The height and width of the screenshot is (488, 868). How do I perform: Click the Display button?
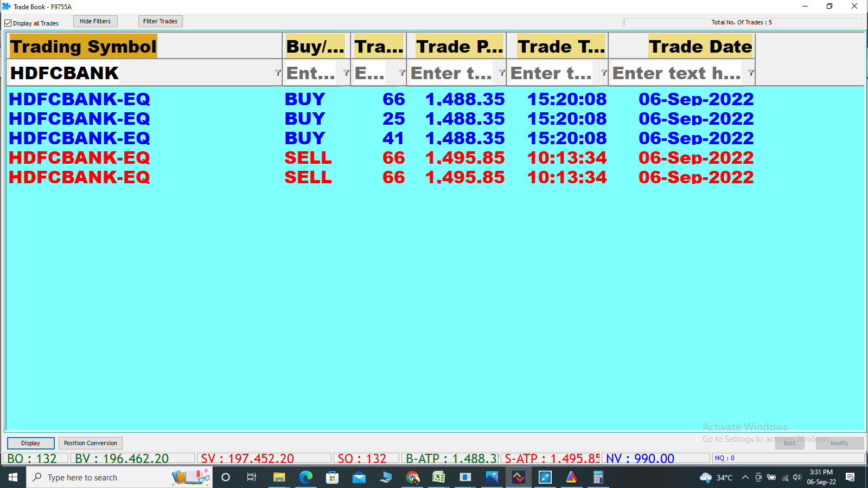(x=30, y=443)
